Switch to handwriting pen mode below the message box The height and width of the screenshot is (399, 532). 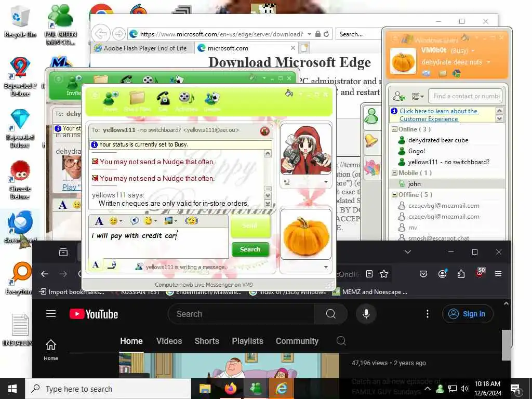(112, 264)
